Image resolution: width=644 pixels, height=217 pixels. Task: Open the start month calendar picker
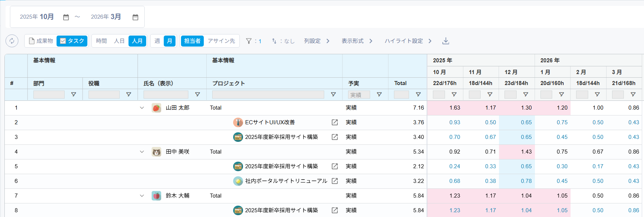pyautogui.click(x=66, y=17)
